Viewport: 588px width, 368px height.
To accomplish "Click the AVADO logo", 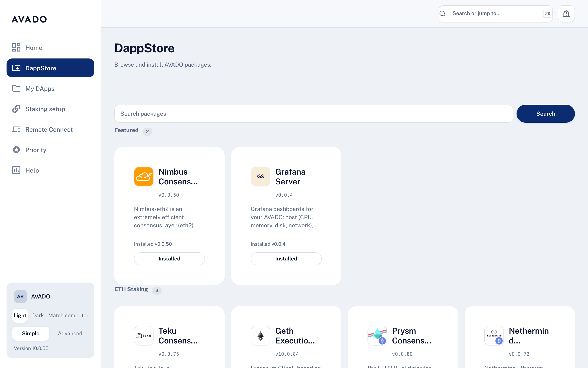I will pyautogui.click(x=29, y=19).
